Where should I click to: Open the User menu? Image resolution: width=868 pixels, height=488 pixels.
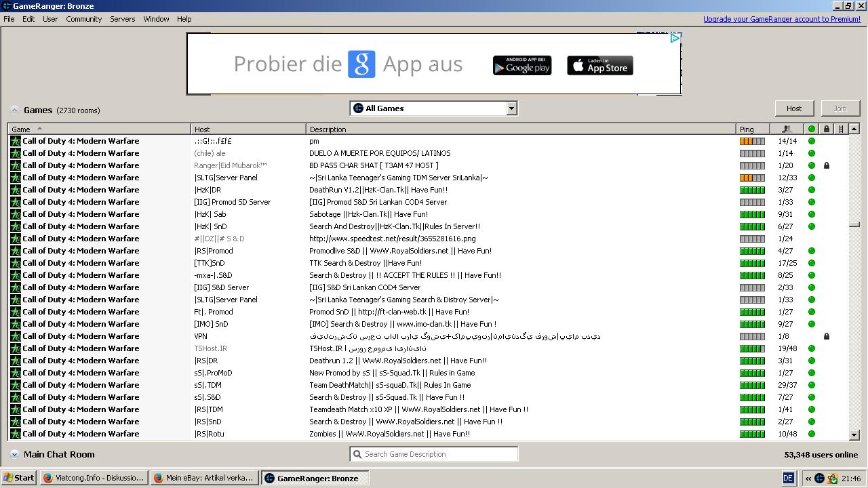point(50,19)
